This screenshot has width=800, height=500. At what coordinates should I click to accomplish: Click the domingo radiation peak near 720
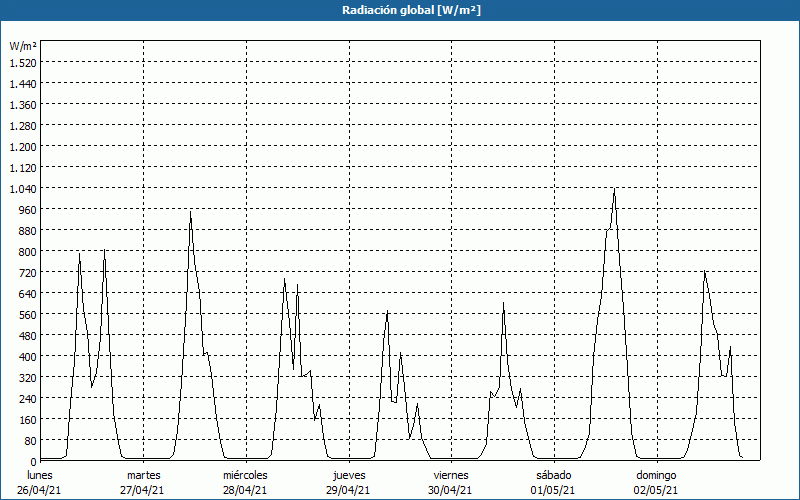click(705, 271)
